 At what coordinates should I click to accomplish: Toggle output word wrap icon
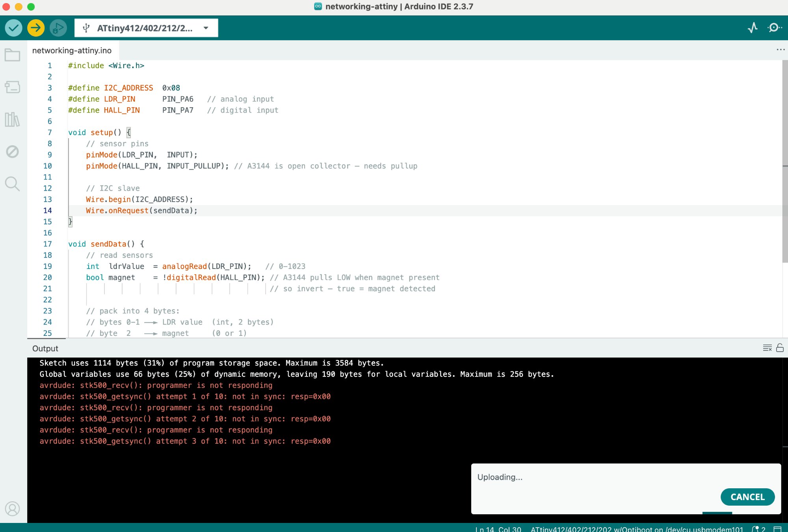[767, 348]
